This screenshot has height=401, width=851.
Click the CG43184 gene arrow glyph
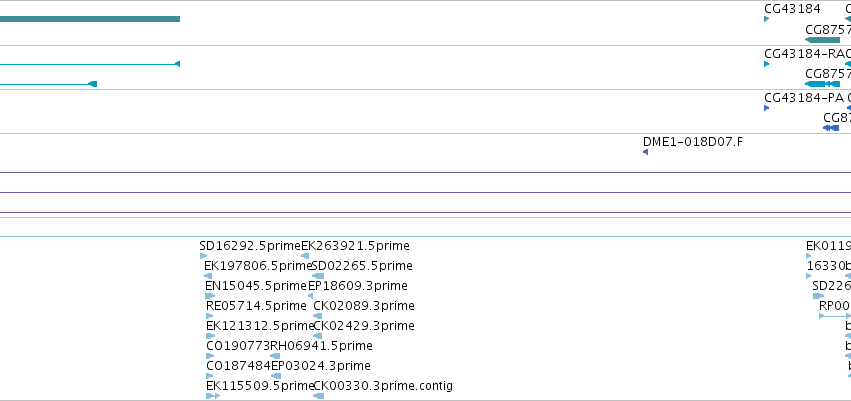[766, 19]
